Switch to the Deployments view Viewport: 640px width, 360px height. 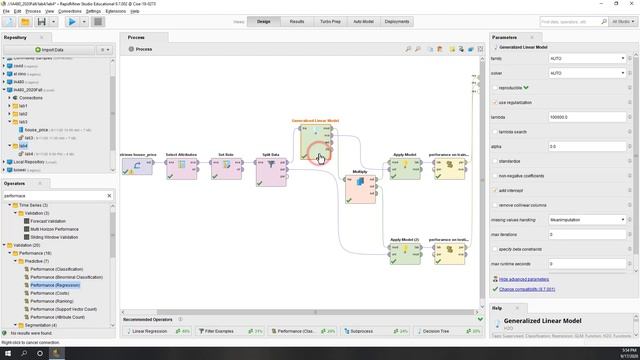397,22
